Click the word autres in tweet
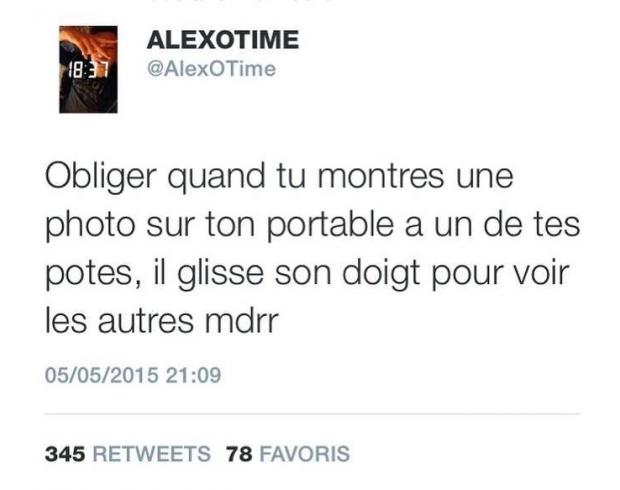The height and width of the screenshot is (490, 620). click(146, 321)
